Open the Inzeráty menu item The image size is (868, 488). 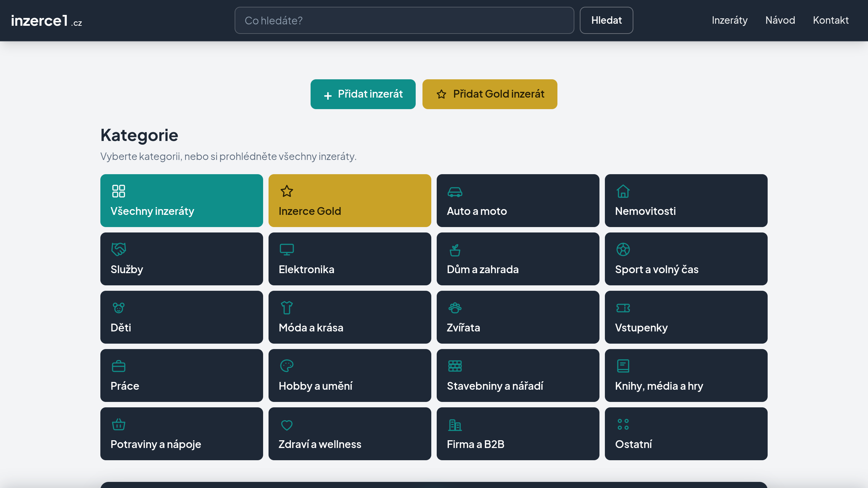coord(730,20)
